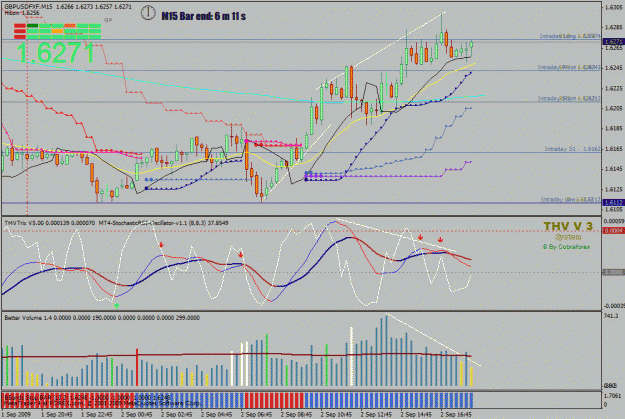This screenshot has width=625, height=419.
Task: Click the '2 Sep 16:45' time axis label
Action: (456, 414)
